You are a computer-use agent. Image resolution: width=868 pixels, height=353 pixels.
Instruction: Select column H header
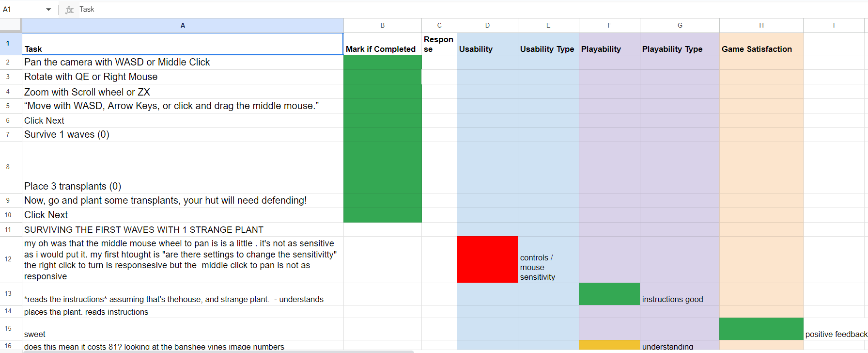pyautogui.click(x=761, y=25)
